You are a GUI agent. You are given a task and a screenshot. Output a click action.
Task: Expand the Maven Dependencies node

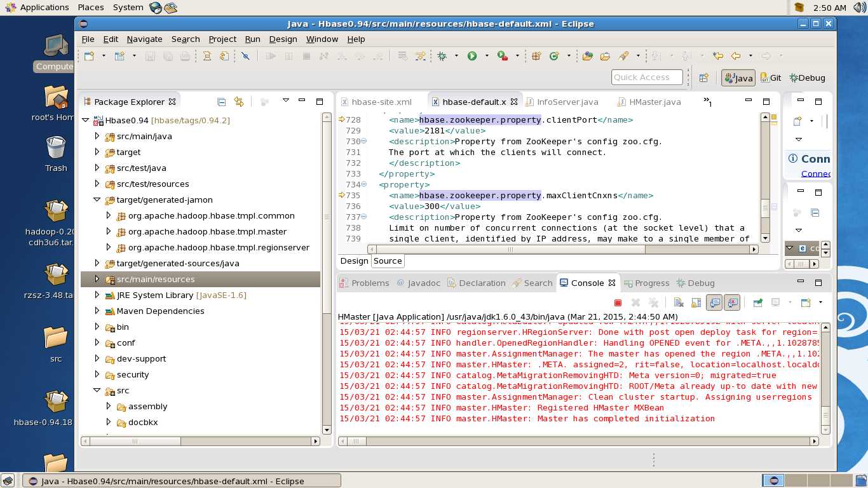[x=97, y=311]
